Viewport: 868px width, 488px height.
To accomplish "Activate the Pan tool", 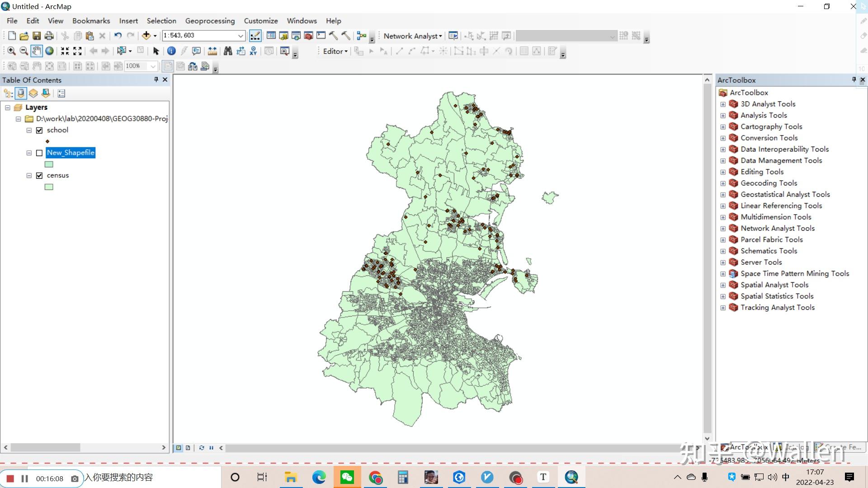I will tap(36, 51).
